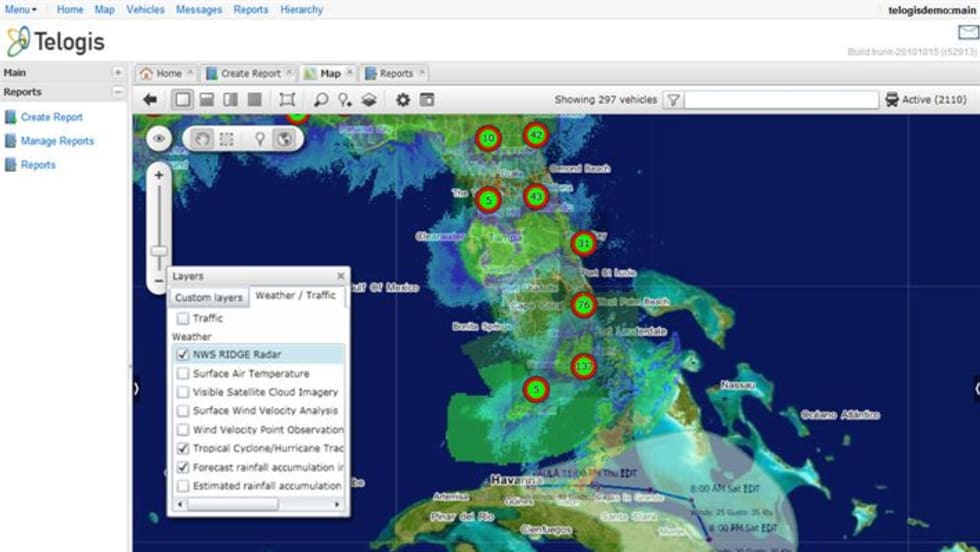Uncheck NWS RIDGE Radar layer
980x552 pixels.
pos(183,354)
